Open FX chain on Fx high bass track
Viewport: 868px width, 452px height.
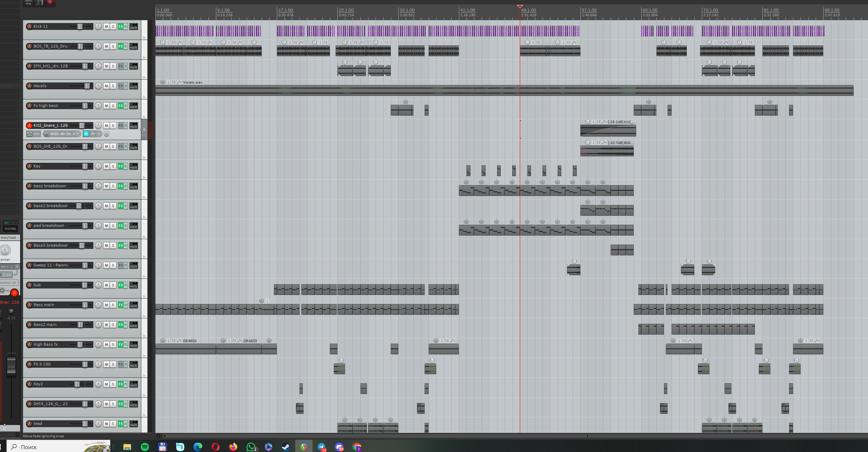[121, 106]
